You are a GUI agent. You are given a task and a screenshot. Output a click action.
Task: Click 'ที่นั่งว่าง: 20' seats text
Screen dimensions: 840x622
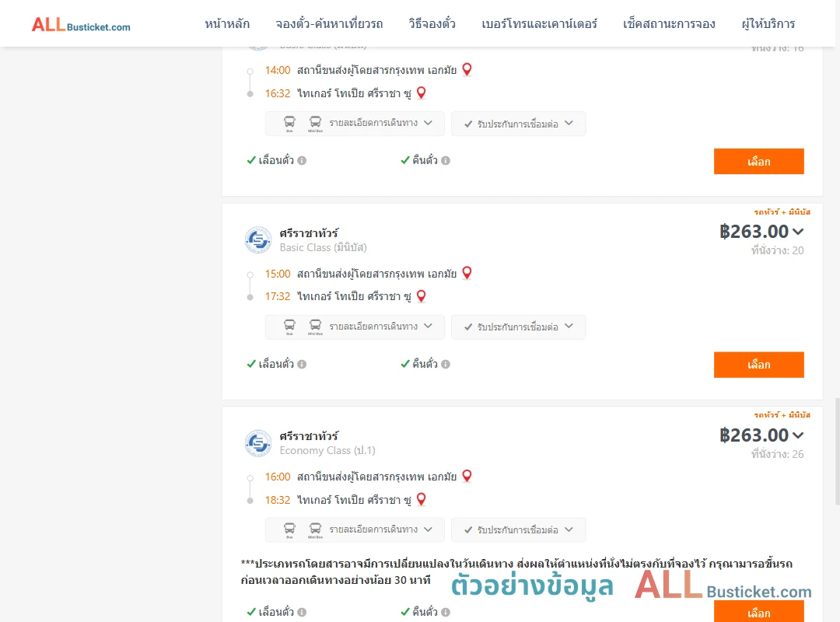[777, 250]
